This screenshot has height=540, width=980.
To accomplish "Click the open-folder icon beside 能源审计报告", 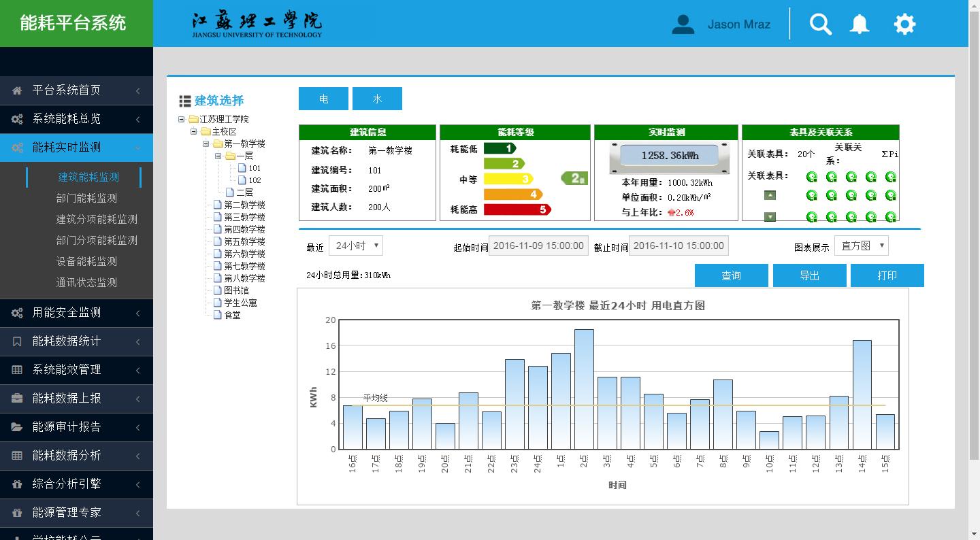I will 17,427.
